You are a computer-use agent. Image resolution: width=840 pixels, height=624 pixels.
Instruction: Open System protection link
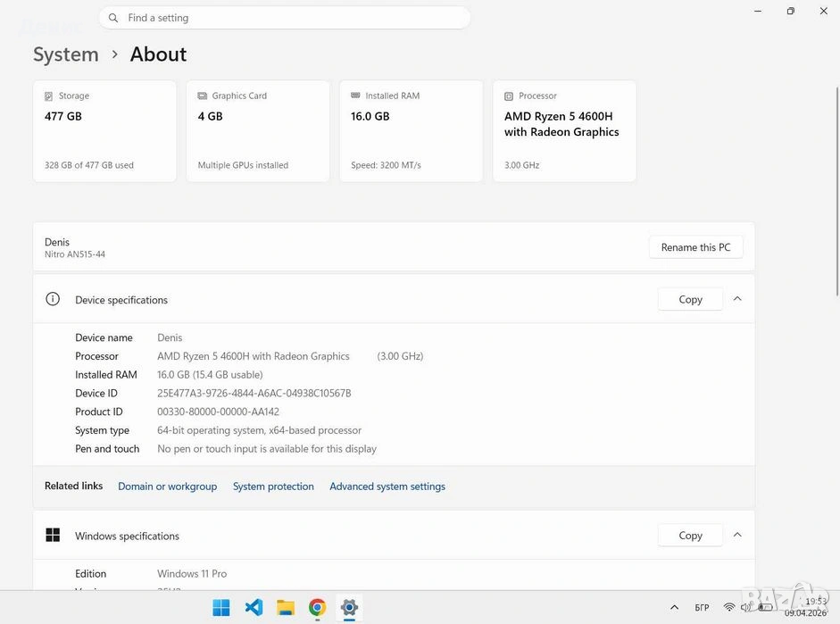tap(273, 487)
